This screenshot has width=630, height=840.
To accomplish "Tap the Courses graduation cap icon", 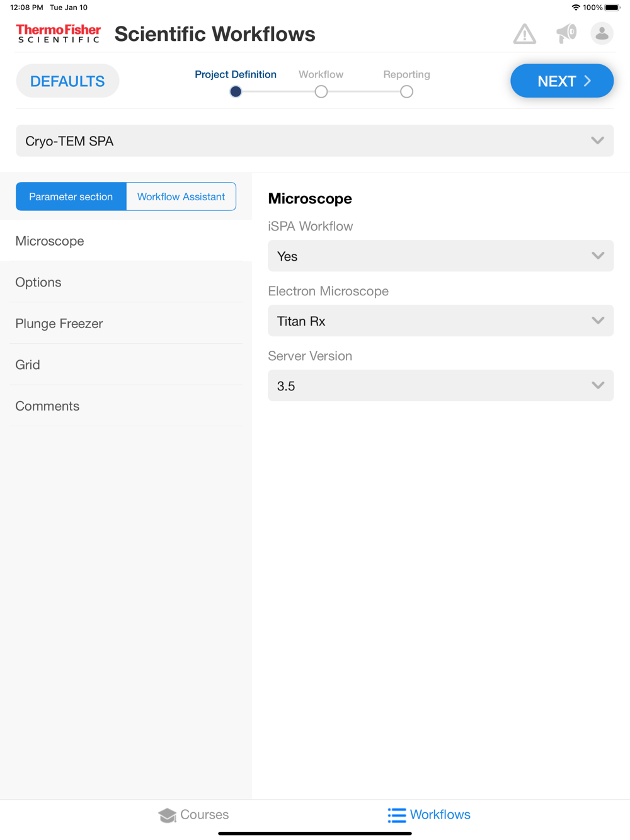I will (168, 815).
